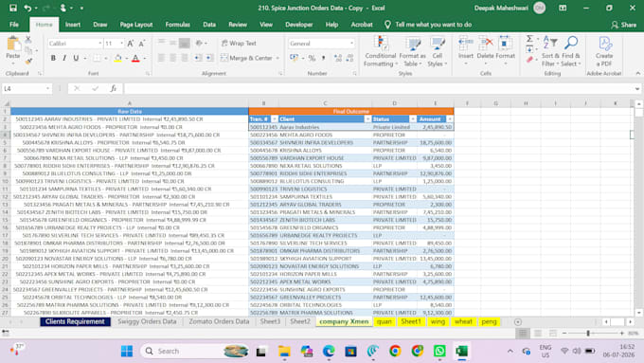Click the Insert Function fx icon
644x363 pixels.
coord(114,88)
